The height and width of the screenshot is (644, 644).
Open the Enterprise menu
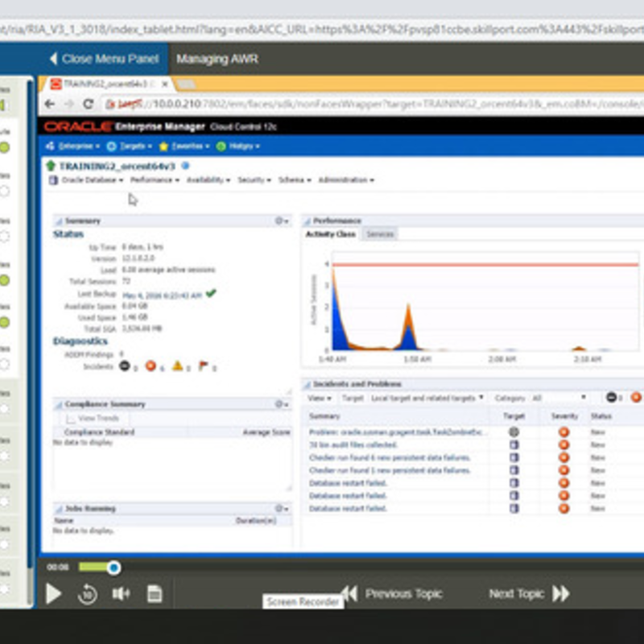[72, 147]
